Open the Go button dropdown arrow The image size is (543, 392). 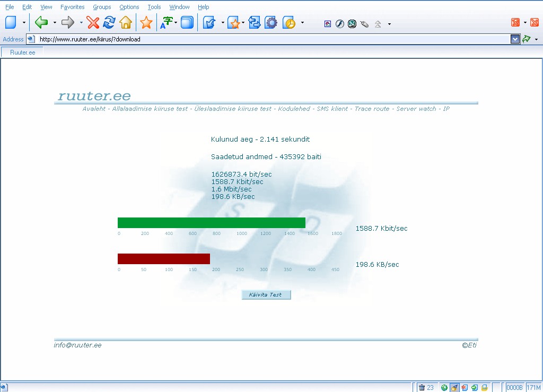tap(537, 39)
